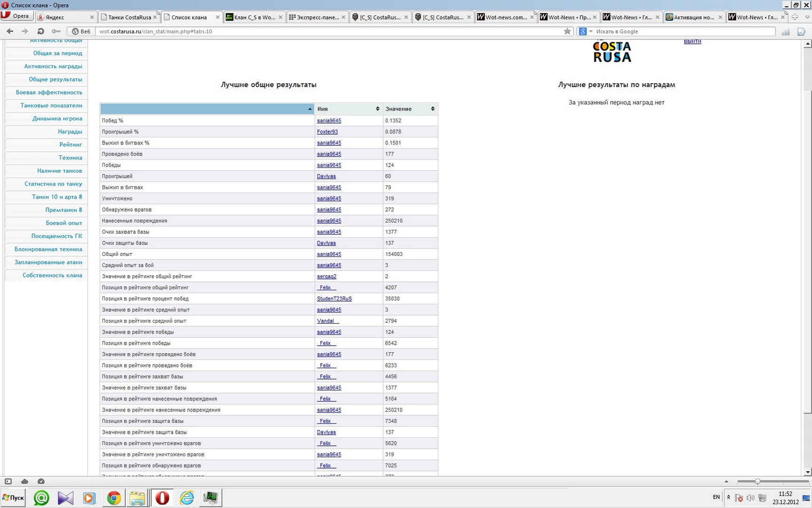The width and height of the screenshot is (812, 508).
Task: Open Боевая эффективность in sidebar menu
Action: click(49, 92)
